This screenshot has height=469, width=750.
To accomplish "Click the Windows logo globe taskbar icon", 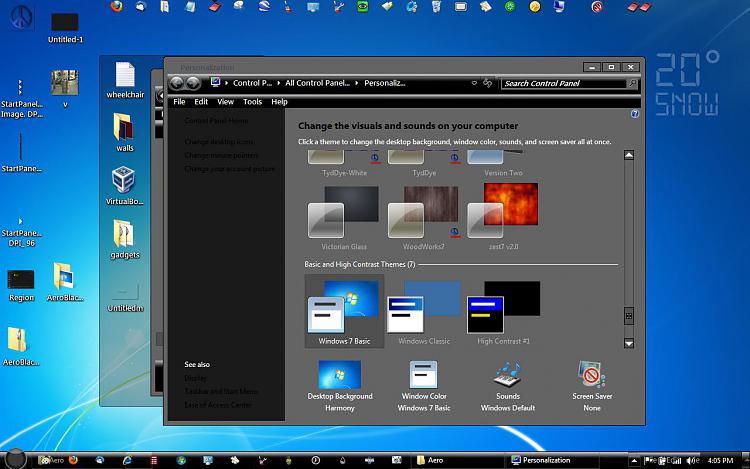I will (x=181, y=460).
